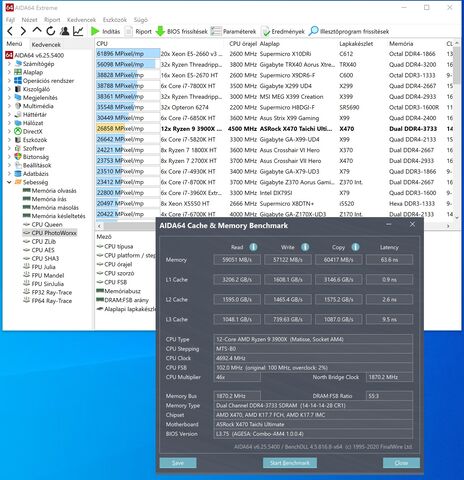Open the Eszközök menu
This screenshot has width=464, height=480.
[115, 20]
